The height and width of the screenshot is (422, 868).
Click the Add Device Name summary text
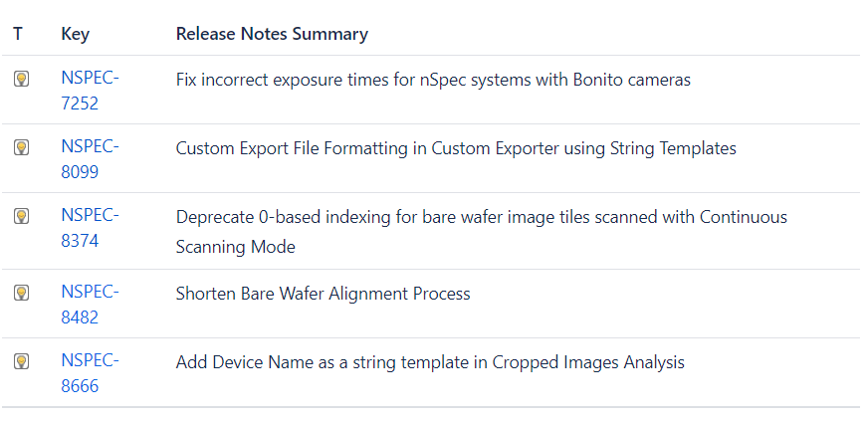coord(430,362)
